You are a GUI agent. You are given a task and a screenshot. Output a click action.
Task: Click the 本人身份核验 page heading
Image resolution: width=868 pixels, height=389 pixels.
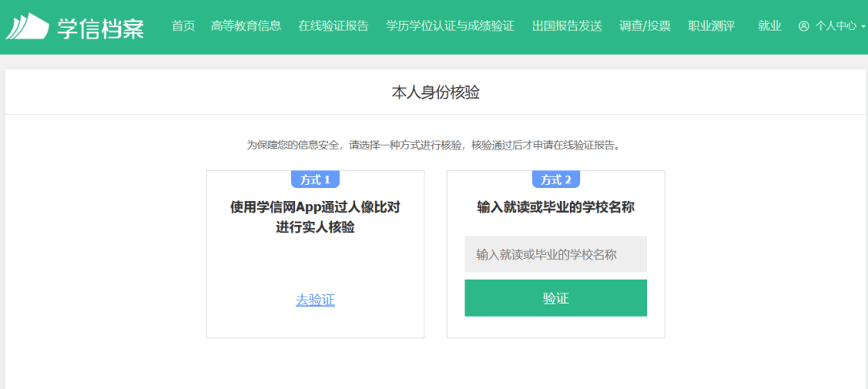435,92
